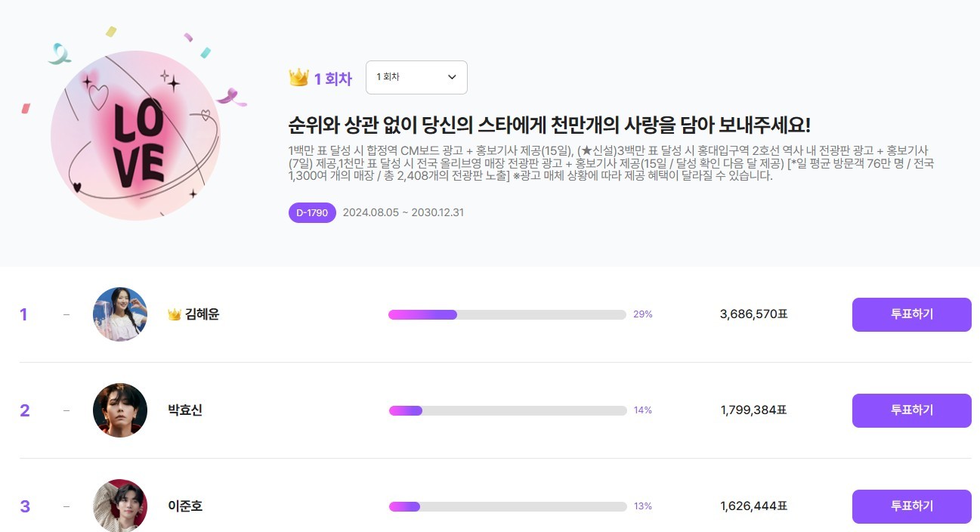
Task: Expand round options from the combo box
Action: pos(416,77)
